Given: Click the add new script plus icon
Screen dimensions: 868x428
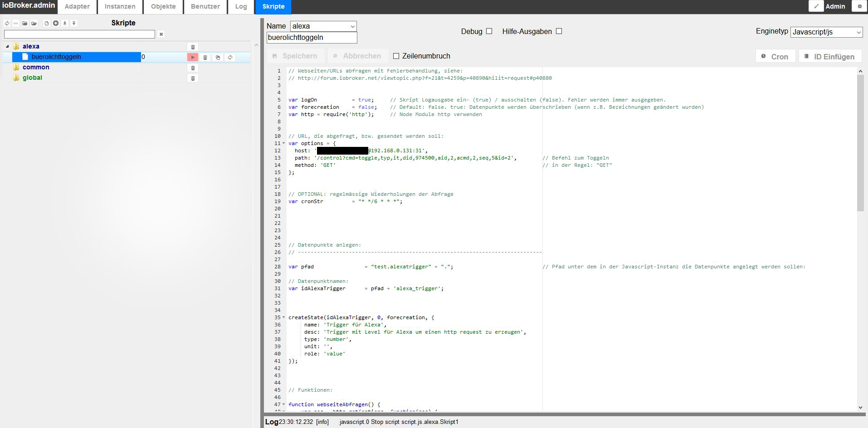Looking at the screenshot, I should tap(56, 23).
